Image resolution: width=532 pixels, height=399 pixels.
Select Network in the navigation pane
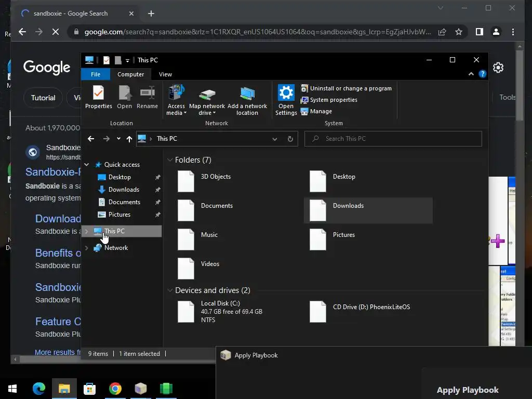click(x=116, y=248)
